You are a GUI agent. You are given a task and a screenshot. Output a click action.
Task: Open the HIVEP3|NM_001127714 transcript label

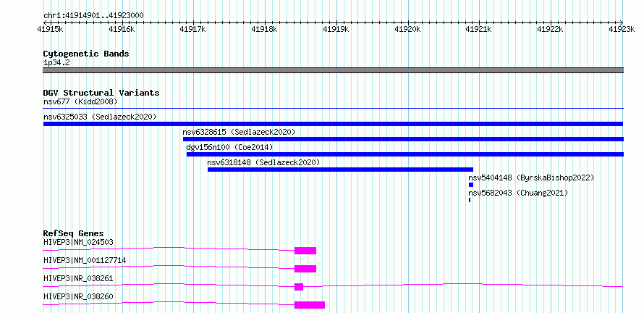coord(85,260)
